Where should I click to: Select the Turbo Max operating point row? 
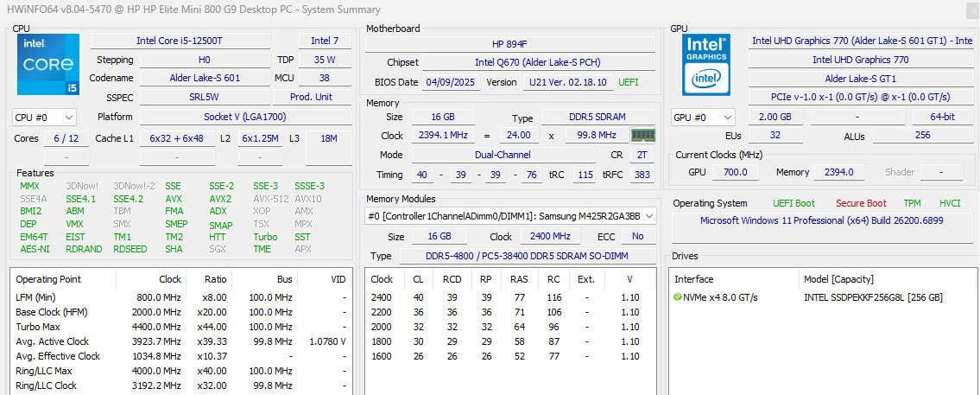click(x=181, y=327)
